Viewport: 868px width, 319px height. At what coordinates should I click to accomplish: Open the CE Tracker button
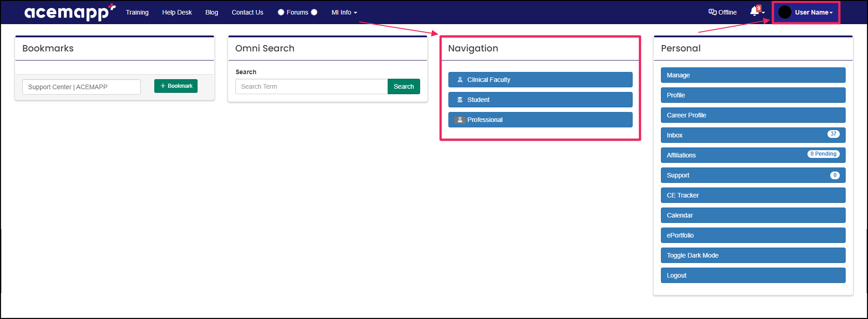pos(753,195)
